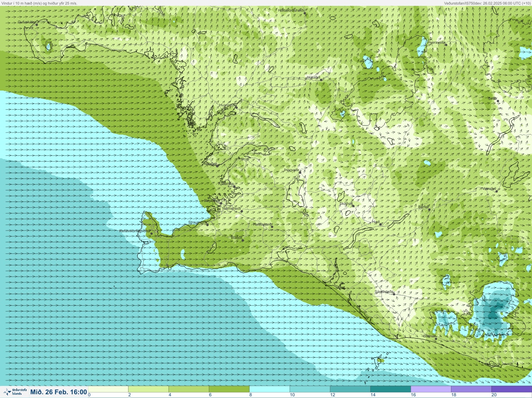532x398 pixels.
Task: Click the Skálholt station label
Action: (346, 204)
